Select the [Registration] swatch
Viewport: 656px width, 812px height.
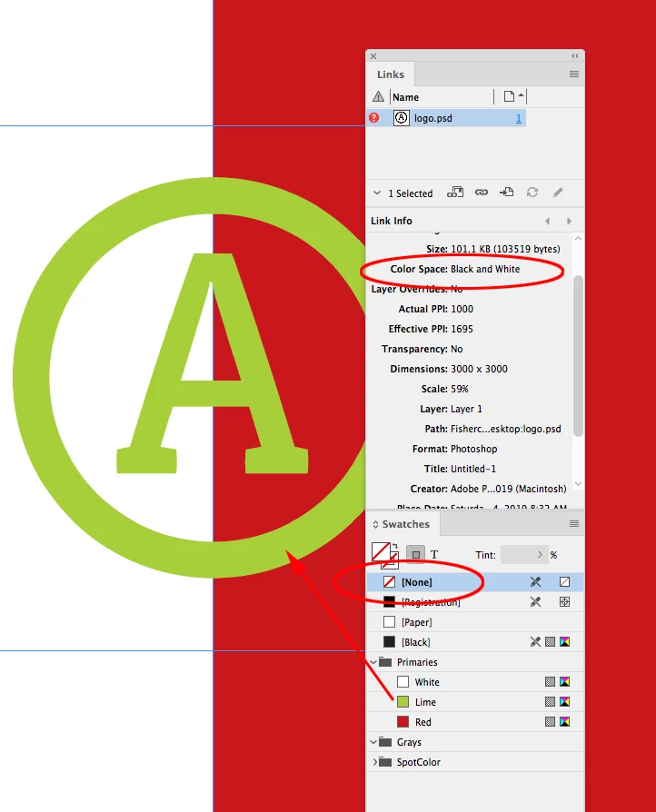(475, 602)
